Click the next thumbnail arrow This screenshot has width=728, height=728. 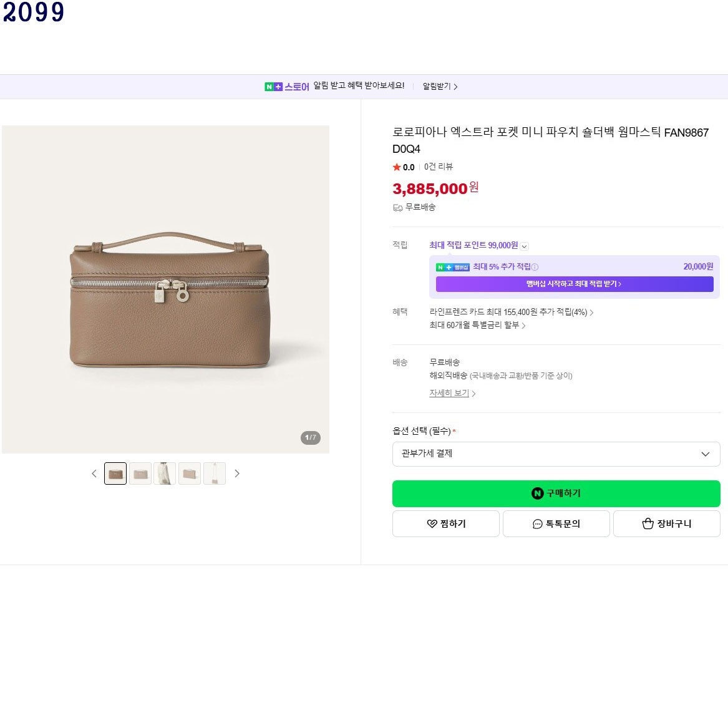[237, 473]
